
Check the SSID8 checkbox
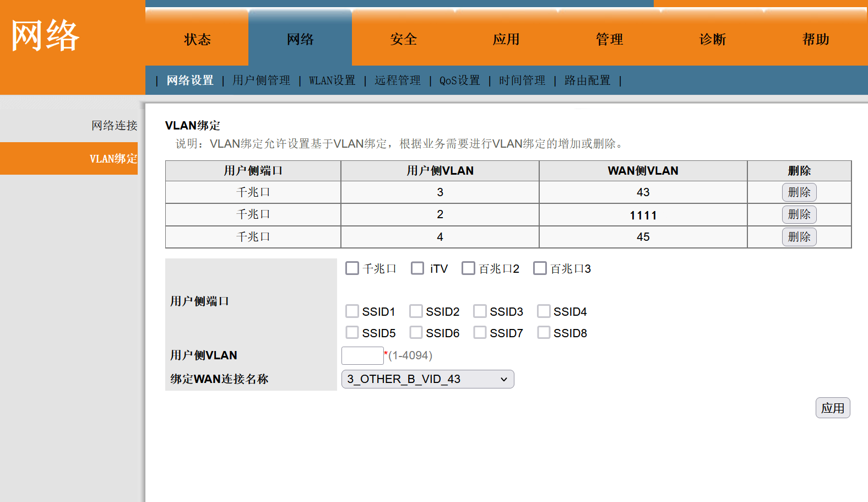(544, 333)
